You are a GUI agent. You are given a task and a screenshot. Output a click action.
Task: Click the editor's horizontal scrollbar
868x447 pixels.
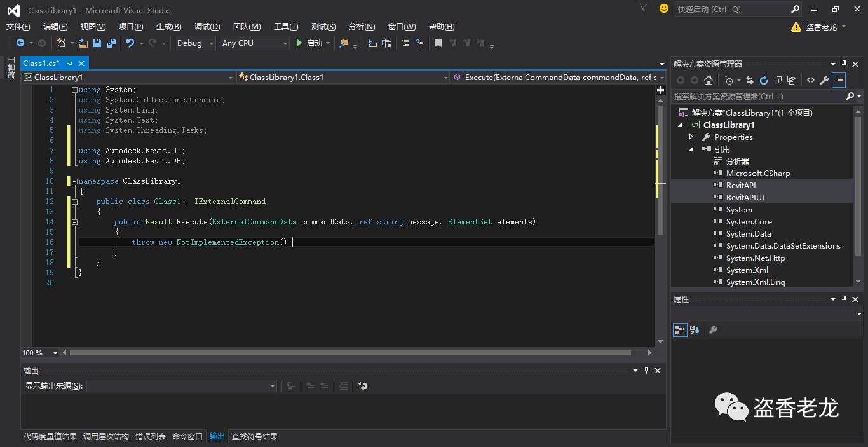click(x=349, y=352)
